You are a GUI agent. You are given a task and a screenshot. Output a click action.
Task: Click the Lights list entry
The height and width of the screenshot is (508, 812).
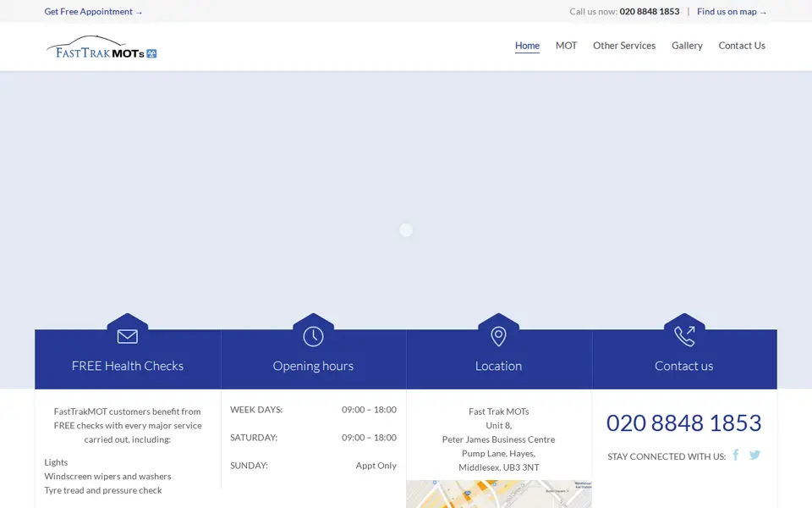tap(56, 462)
